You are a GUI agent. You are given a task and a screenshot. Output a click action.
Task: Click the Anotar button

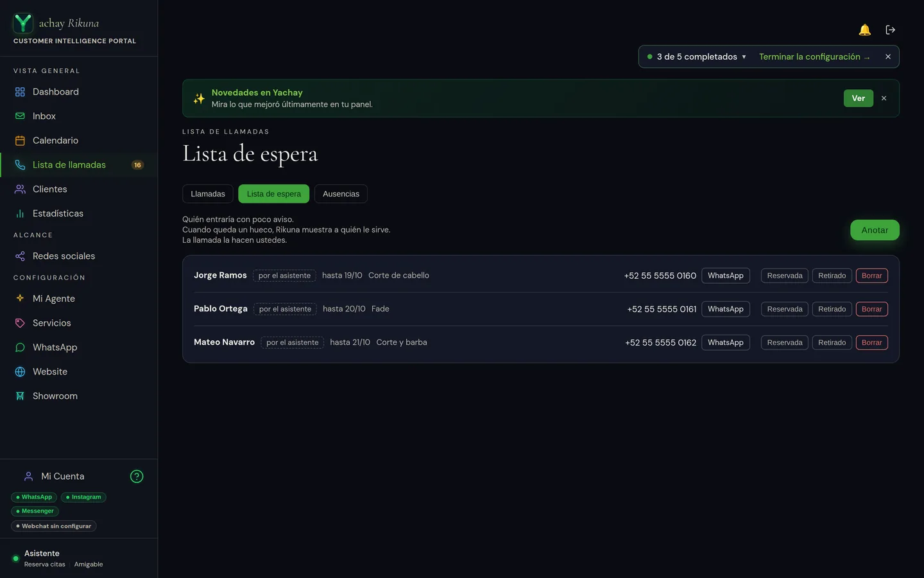click(x=875, y=230)
